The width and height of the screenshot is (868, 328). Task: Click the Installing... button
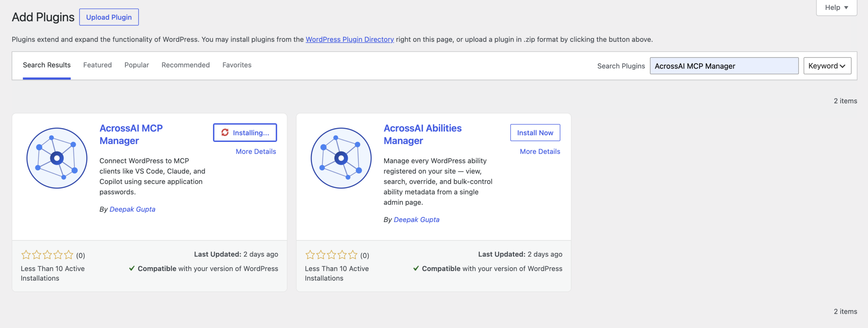click(x=245, y=132)
